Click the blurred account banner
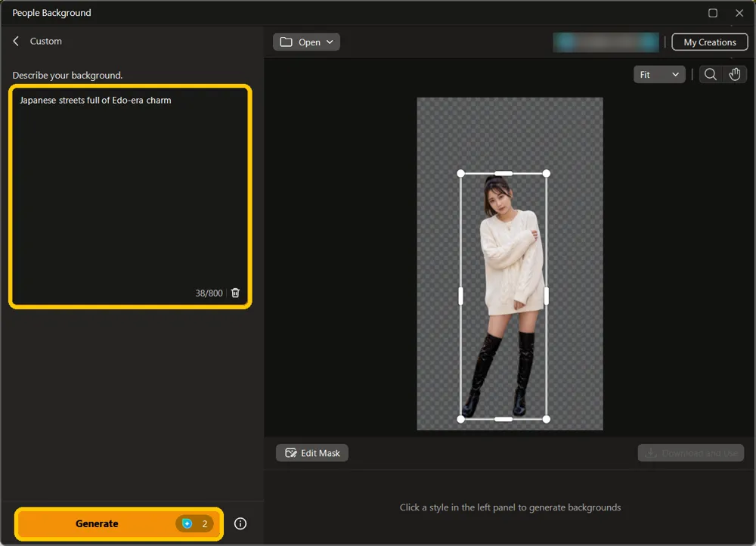 [x=606, y=42]
